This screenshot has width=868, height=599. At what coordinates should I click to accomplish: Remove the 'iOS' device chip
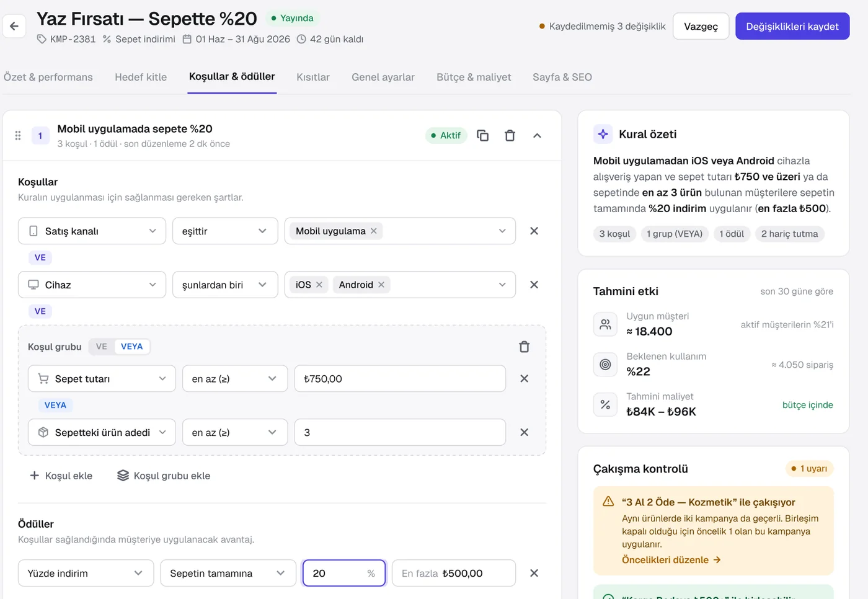pos(319,285)
